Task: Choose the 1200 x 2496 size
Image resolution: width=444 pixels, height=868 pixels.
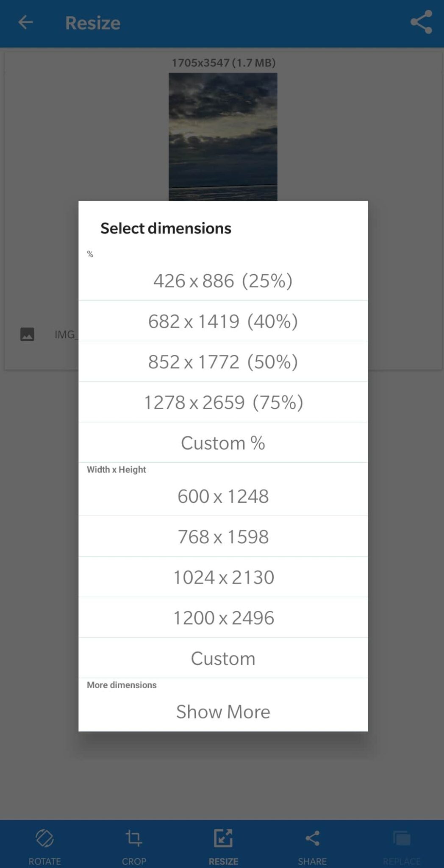Action: [x=222, y=617]
